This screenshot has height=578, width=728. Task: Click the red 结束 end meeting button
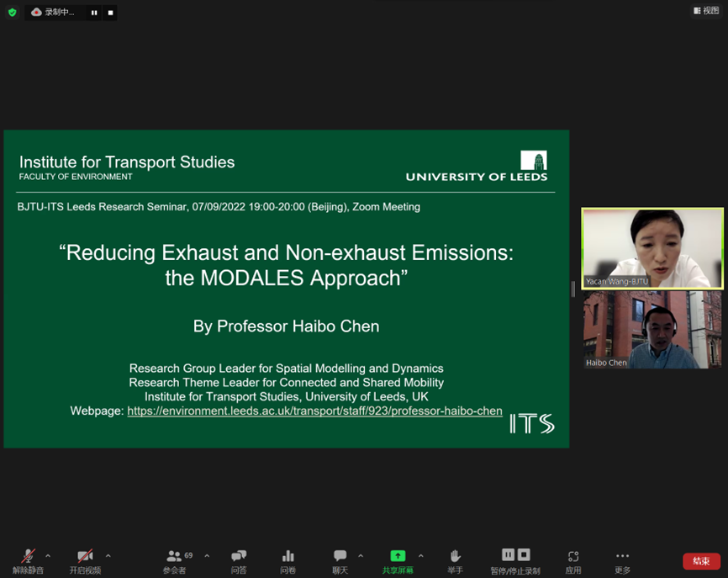702,561
